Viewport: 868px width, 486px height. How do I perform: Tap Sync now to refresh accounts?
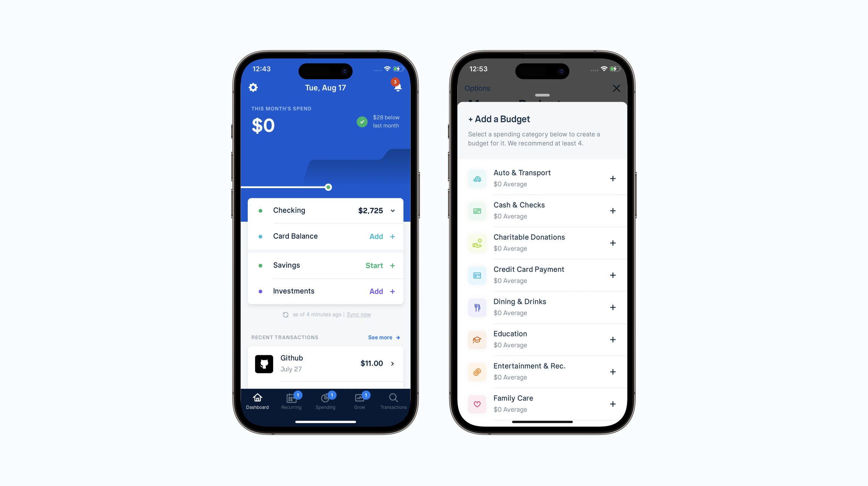tap(359, 314)
